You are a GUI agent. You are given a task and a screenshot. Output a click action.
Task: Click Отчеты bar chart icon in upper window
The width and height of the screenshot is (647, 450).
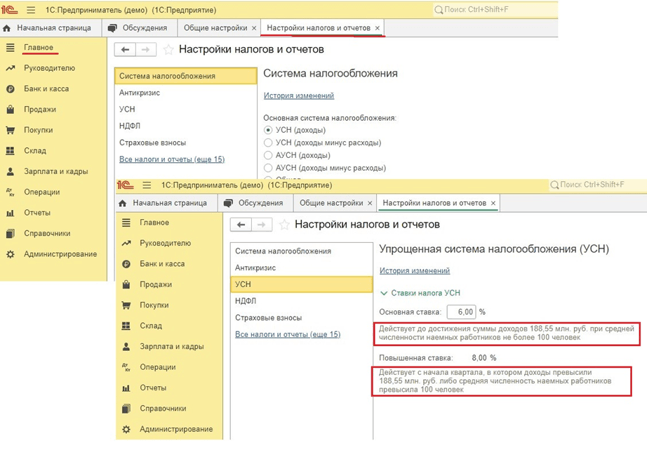[10, 213]
